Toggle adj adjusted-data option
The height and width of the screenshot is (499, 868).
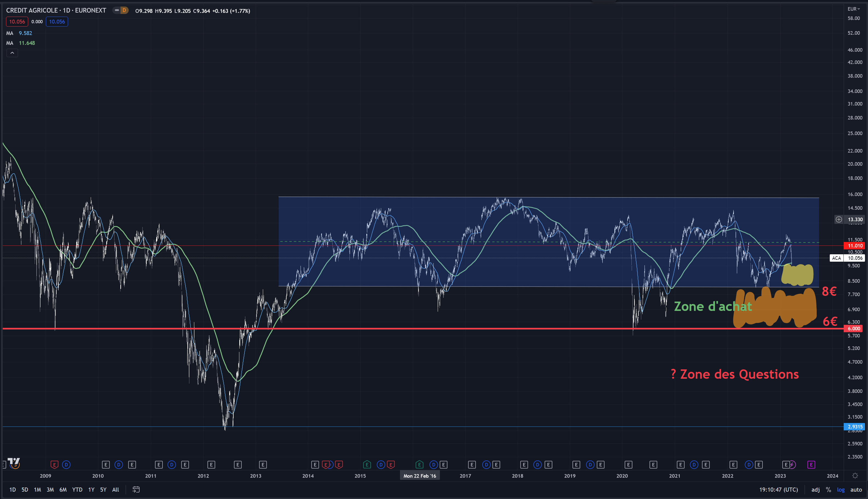tap(816, 489)
